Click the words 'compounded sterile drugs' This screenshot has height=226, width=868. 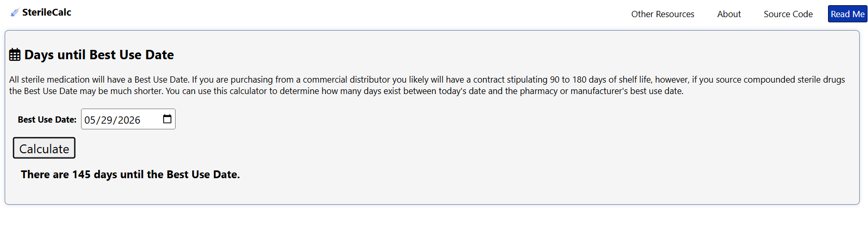(x=794, y=79)
